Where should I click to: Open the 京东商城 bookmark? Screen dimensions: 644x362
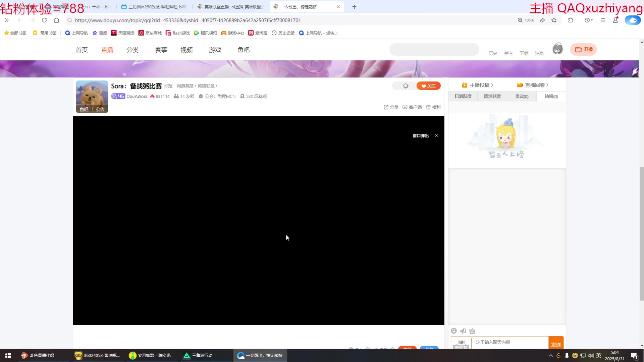pyautogui.click(x=150, y=33)
